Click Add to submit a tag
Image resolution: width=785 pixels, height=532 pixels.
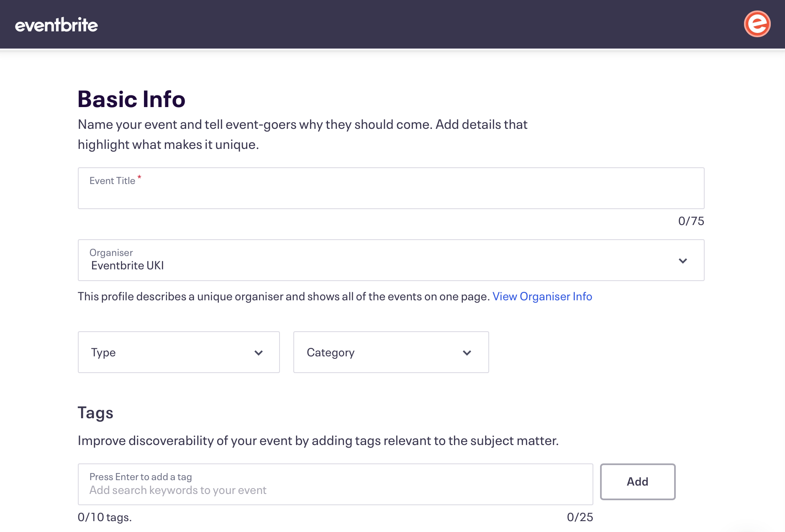point(637,482)
